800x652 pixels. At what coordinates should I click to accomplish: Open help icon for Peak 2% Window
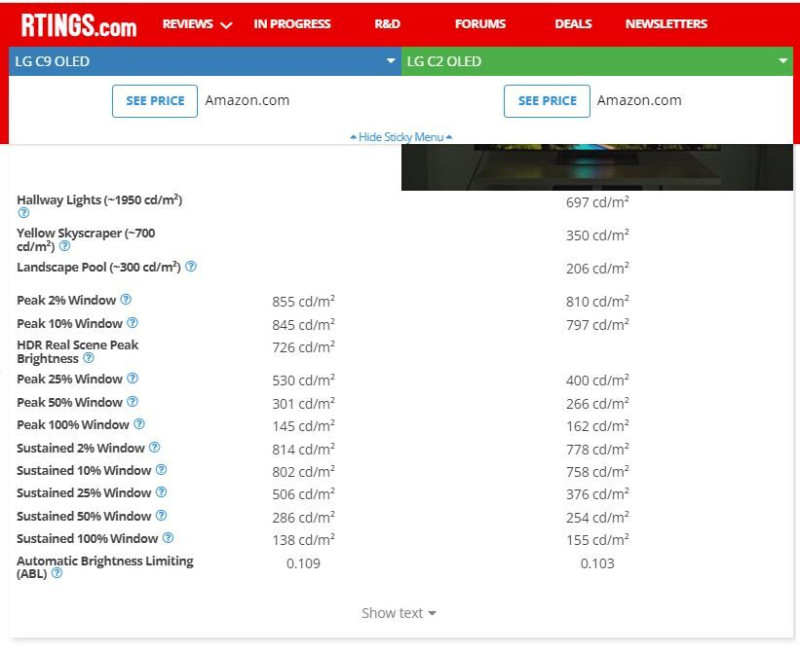click(x=126, y=299)
